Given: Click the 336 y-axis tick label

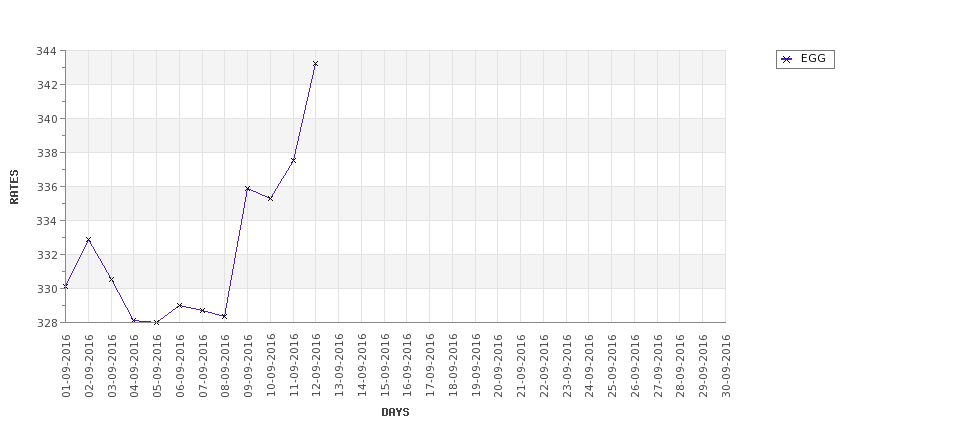Looking at the screenshot, I should (47, 187).
